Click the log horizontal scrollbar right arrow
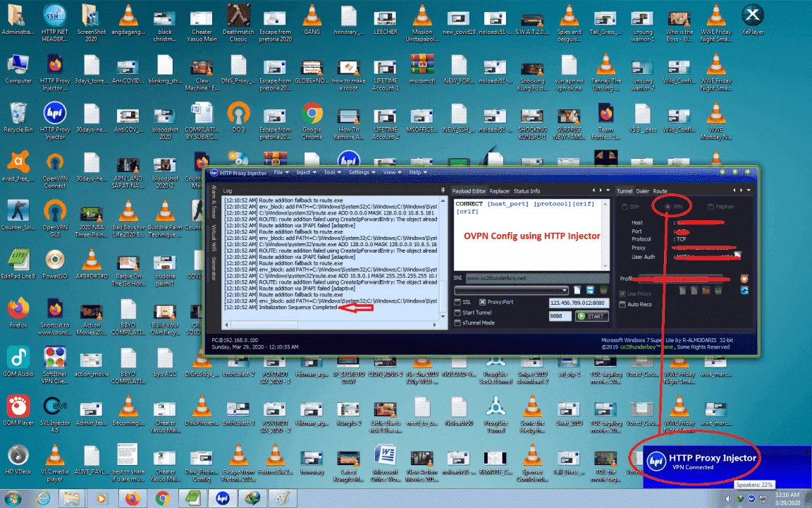The height and width of the screenshot is (508, 812). pyautogui.click(x=434, y=325)
